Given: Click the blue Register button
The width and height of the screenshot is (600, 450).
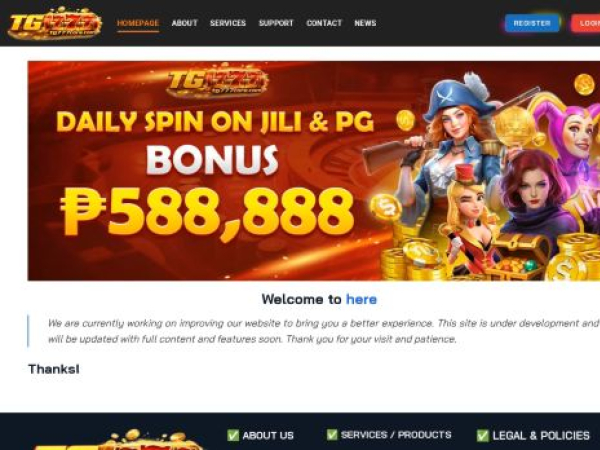Looking at the screenshot, I should point(532,23).
